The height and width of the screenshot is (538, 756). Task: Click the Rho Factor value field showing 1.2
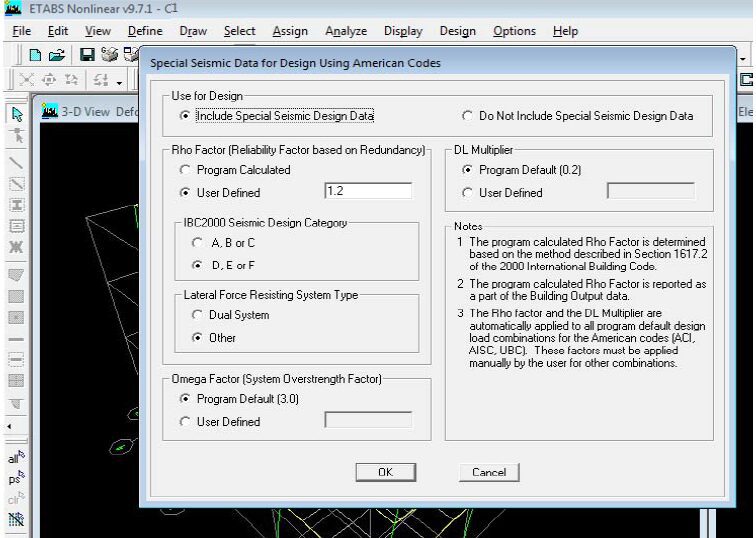tap(368, 191)
